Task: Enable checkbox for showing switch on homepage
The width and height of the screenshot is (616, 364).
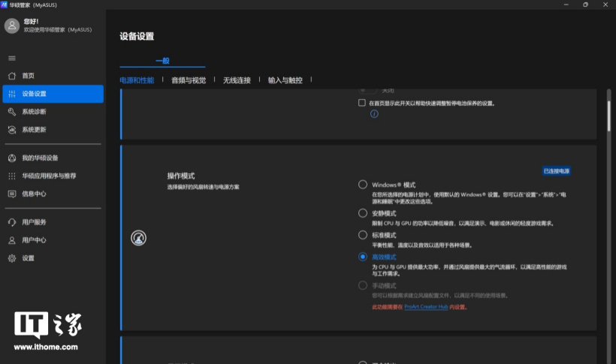Action: coord(362,103)
